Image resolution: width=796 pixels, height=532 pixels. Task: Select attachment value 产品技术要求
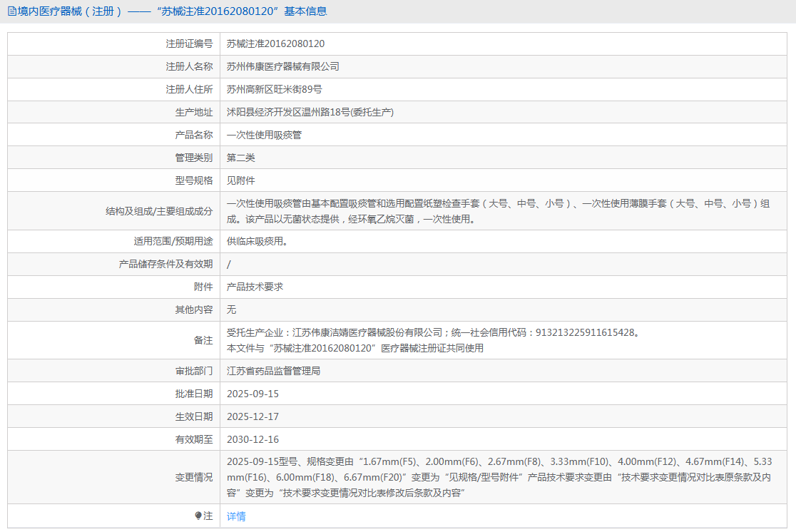(x=255, y=287)
